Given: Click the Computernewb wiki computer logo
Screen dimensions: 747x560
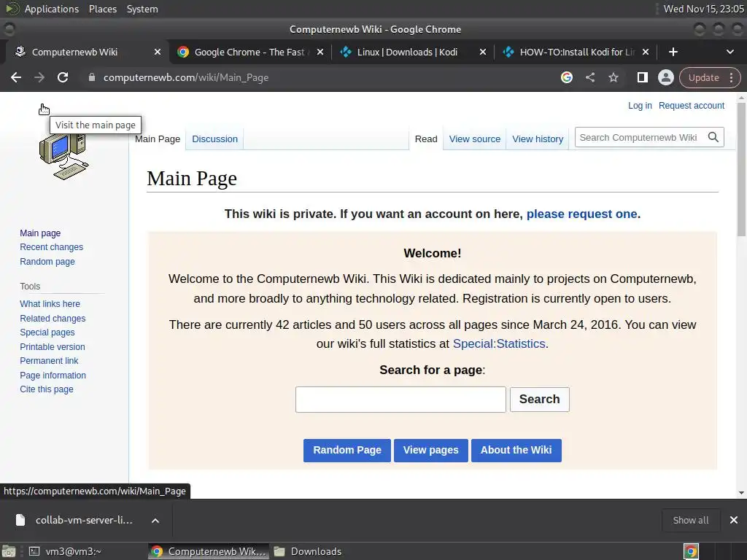Looking at the screenshot, I should (64, 157).
